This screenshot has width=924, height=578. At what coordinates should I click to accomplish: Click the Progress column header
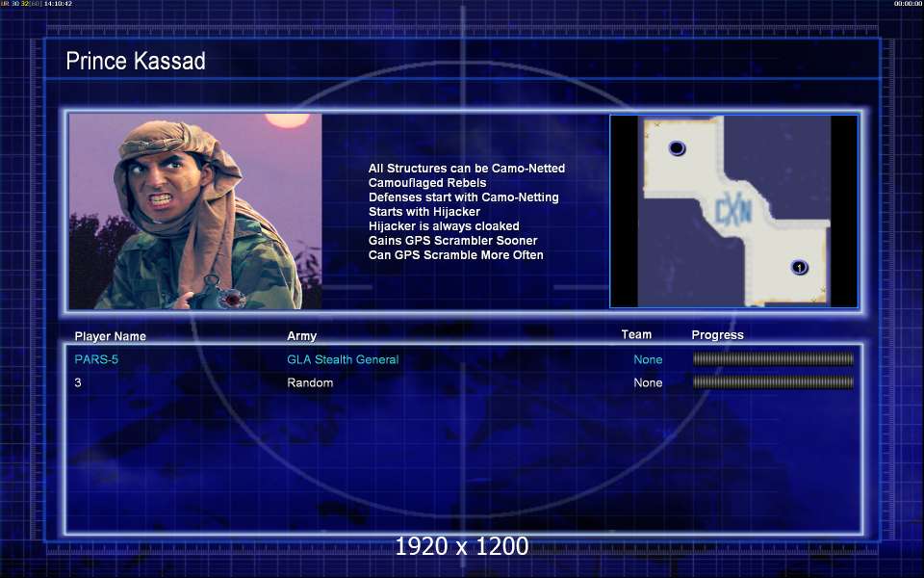717,335
